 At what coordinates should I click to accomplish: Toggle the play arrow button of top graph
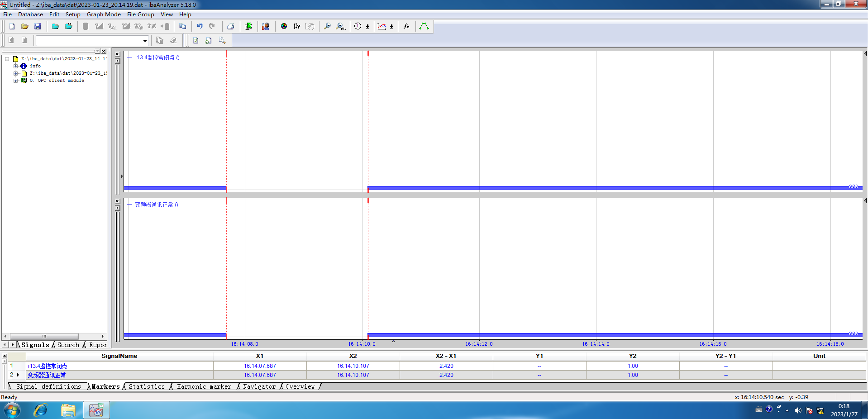pos(118,61)
